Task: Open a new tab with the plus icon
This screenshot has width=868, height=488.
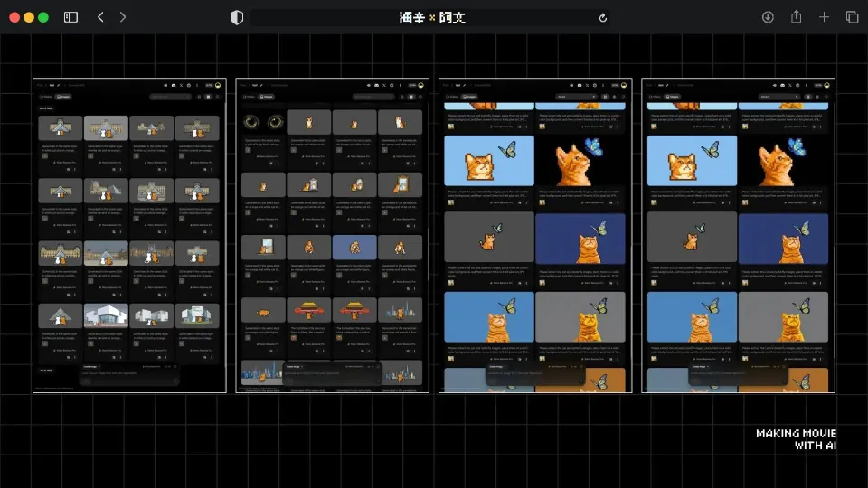Action: click(x=824, y=17)
